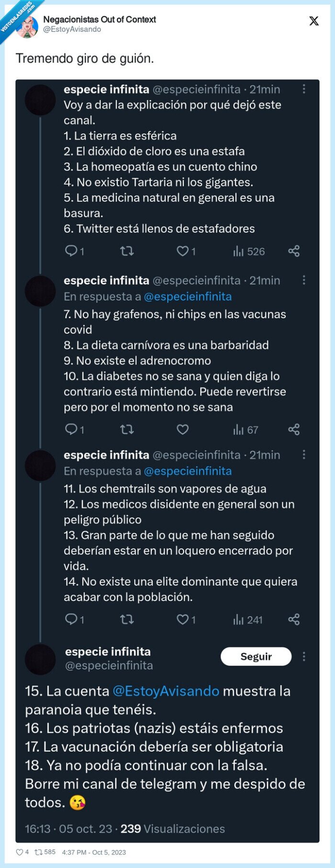This screenshot has width=335, height=868.
Task: Like the second tweet with the heart icon
Action: click(182, 430)
